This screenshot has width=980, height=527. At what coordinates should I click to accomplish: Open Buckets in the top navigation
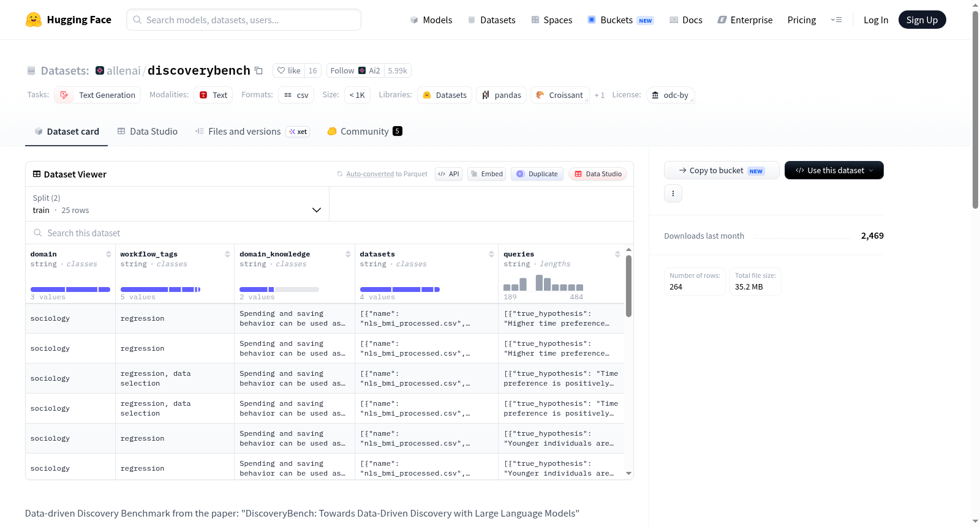[x=620, y=20]
